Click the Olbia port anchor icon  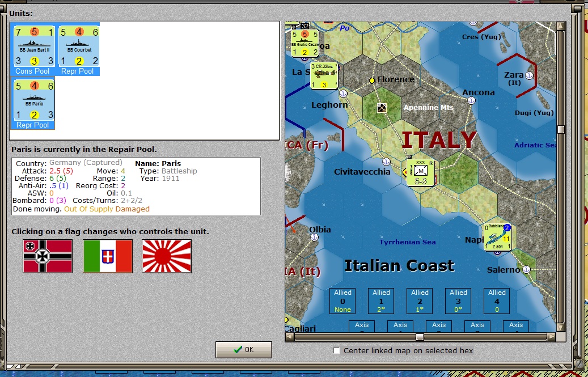tap(314, 237)
